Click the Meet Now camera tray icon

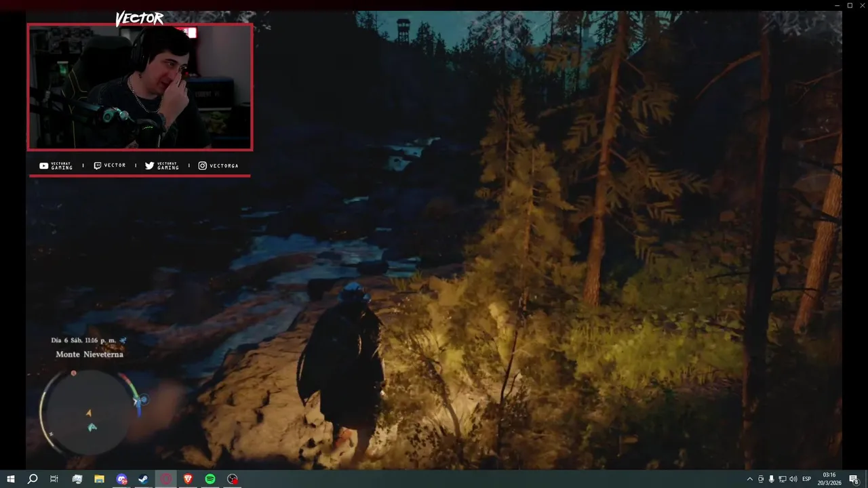click(761, 479)
